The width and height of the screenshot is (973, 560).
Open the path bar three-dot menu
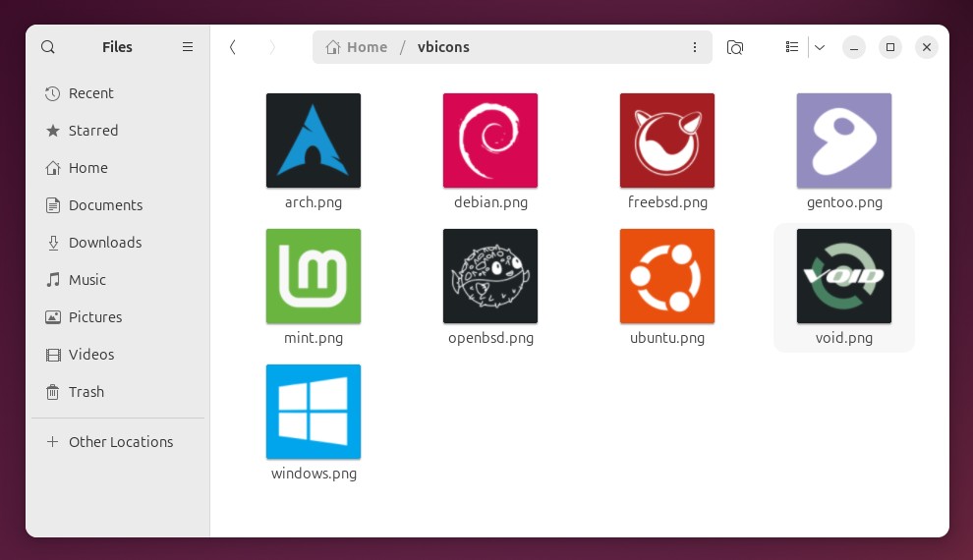[695, 47]
